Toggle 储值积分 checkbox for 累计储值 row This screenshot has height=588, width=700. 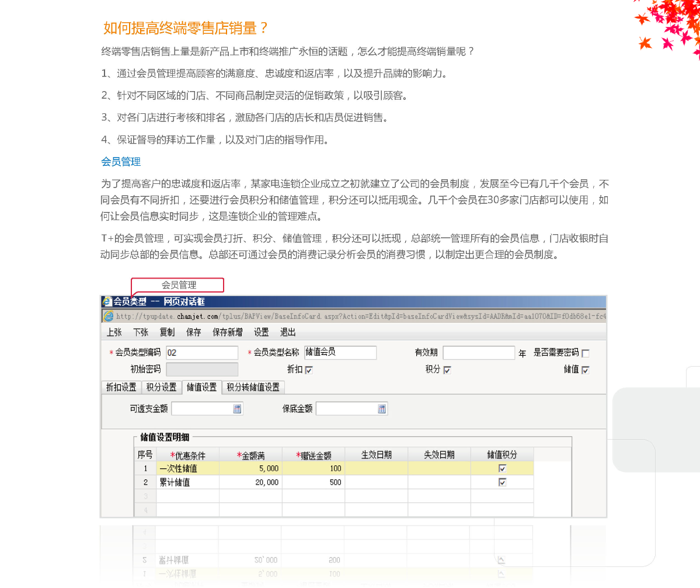coord(502,482)
